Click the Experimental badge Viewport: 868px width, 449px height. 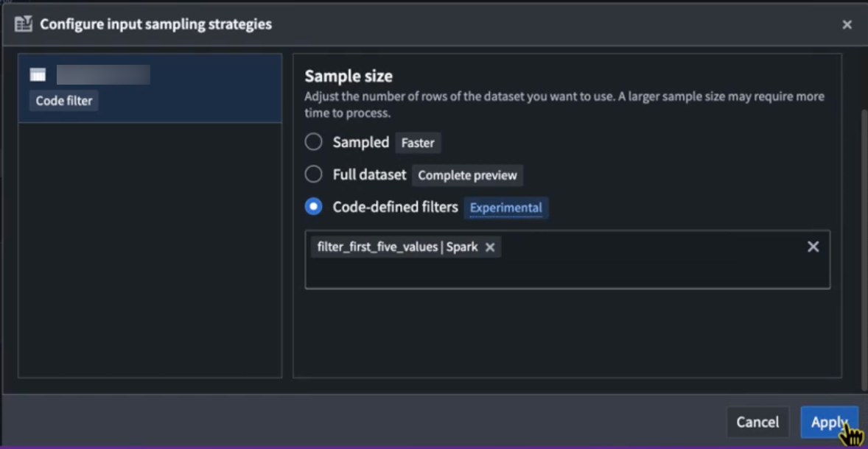click(x=505, y=208)
